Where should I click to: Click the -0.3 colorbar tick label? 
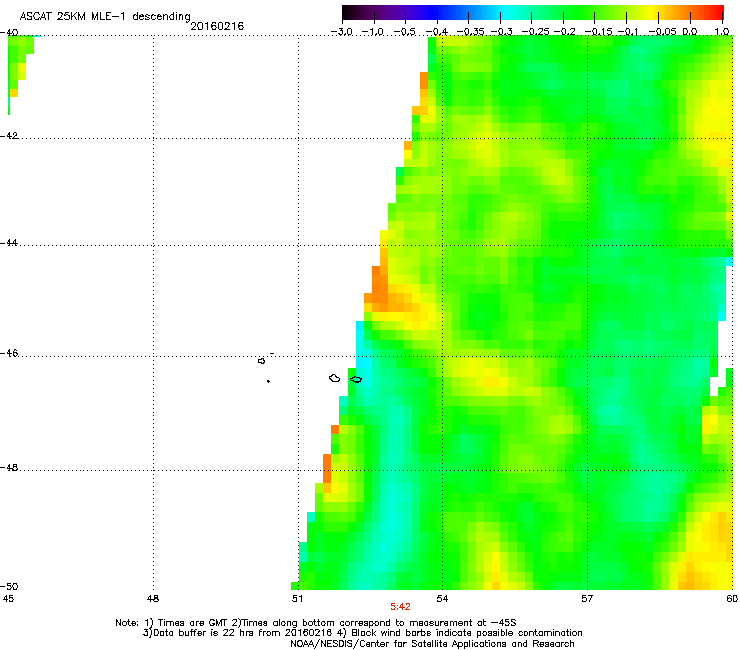(501, 32)
